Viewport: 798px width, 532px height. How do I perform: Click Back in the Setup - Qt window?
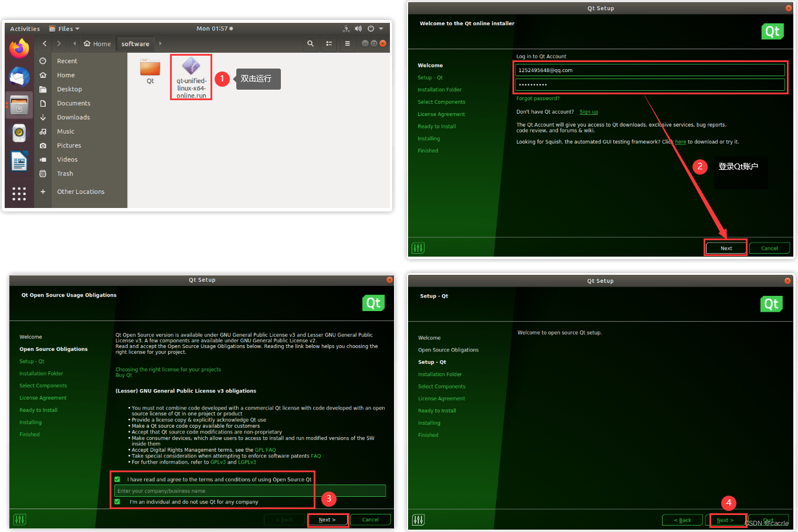click(x=682, y=520)
